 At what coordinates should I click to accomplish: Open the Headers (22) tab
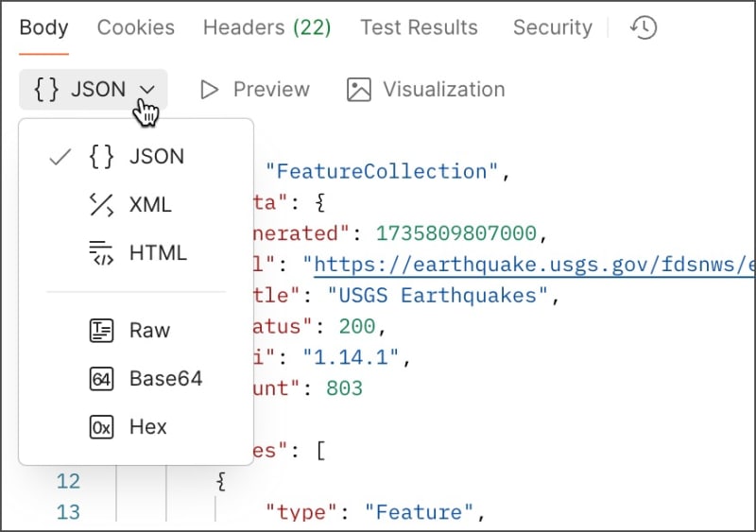coord(266,27)
